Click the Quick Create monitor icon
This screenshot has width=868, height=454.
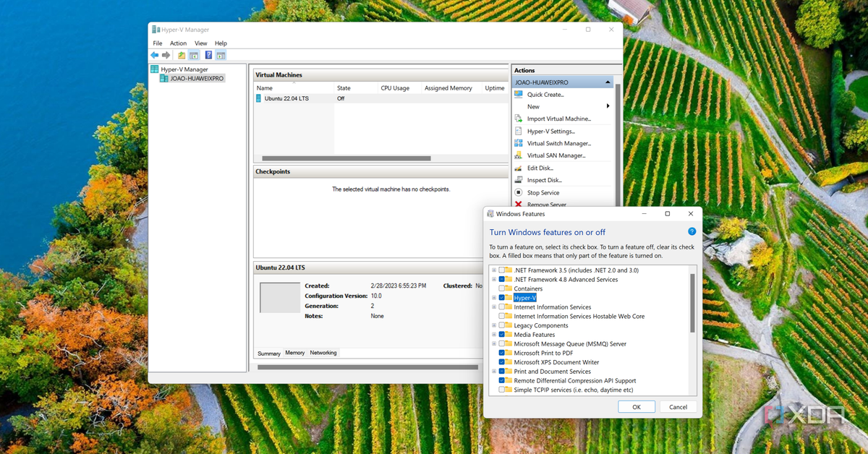click(x=519, y=94)
